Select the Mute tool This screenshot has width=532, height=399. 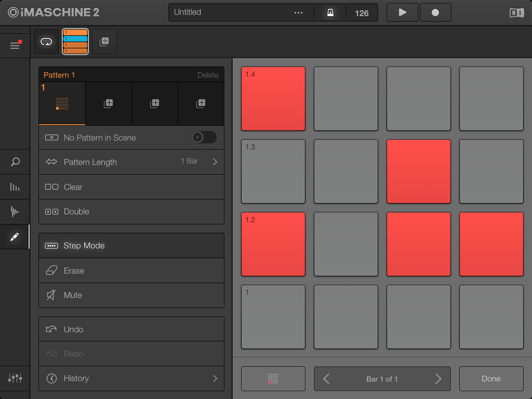coord(131,295)
